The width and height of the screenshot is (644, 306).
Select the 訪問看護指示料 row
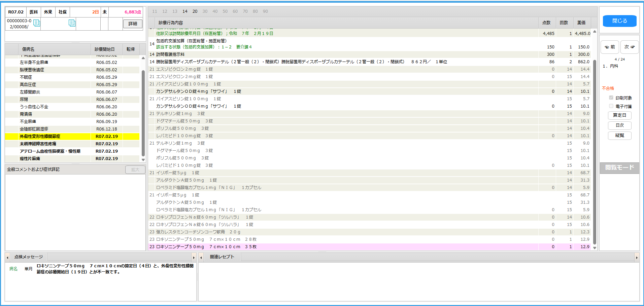click(370, 54)
